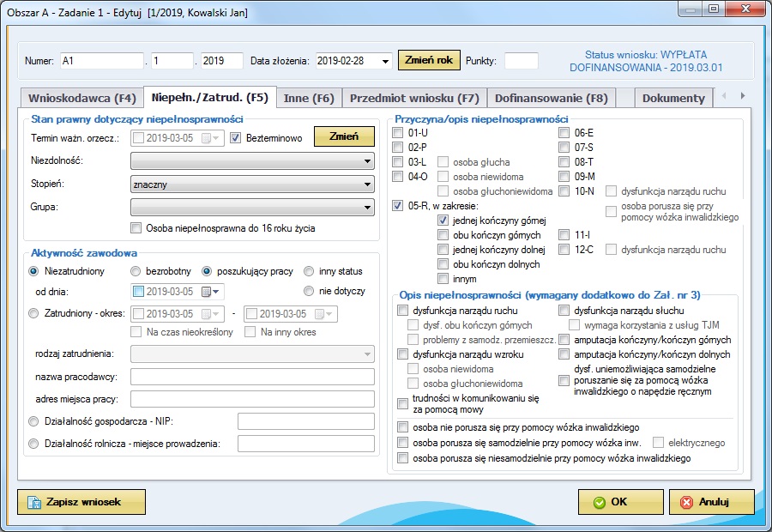Switch to Dofinansowanie (F8) tab
772x532 pixels.
coord(552,98)
